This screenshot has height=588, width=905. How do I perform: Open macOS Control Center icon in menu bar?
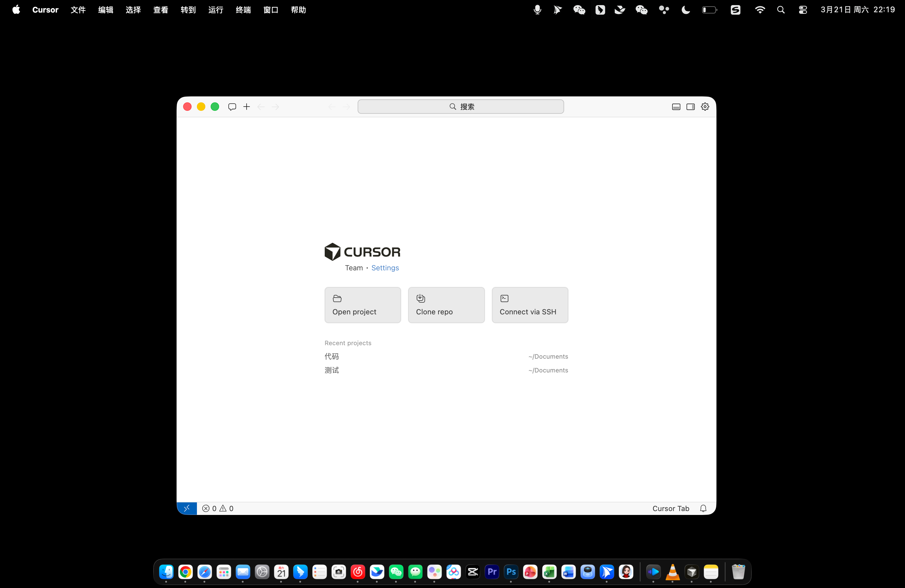(x=802, y=10)
